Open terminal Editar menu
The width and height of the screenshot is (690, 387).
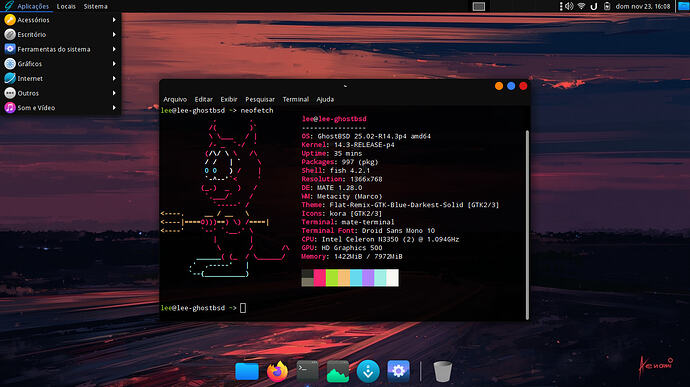(203, 100)
